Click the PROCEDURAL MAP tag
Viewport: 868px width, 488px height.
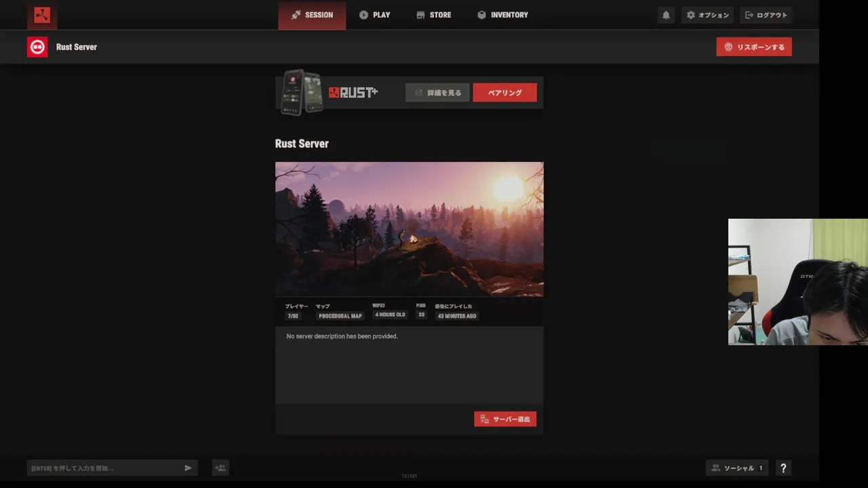(340, 316)
